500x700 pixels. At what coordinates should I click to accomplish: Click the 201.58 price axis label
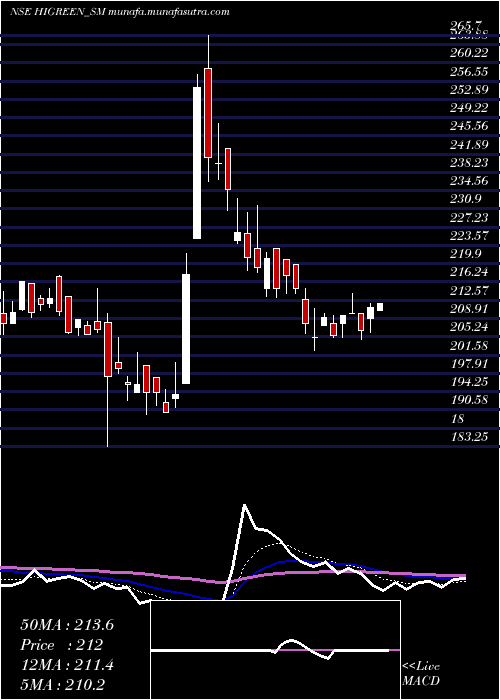471,345
